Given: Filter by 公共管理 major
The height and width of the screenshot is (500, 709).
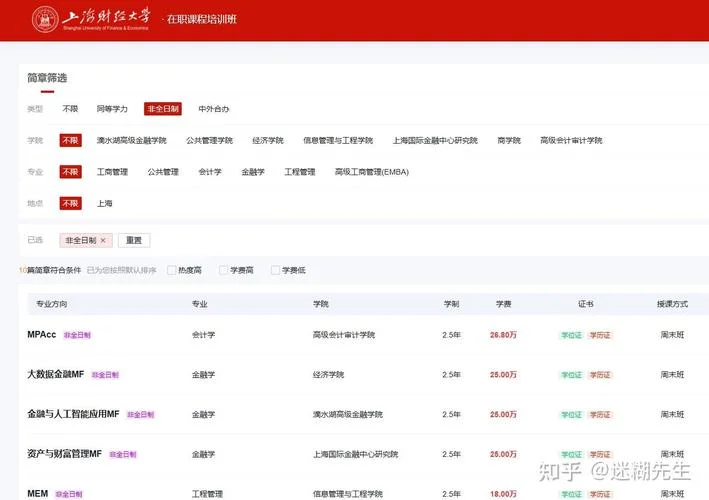Looking at the screenshot, I should pos(163,172).
